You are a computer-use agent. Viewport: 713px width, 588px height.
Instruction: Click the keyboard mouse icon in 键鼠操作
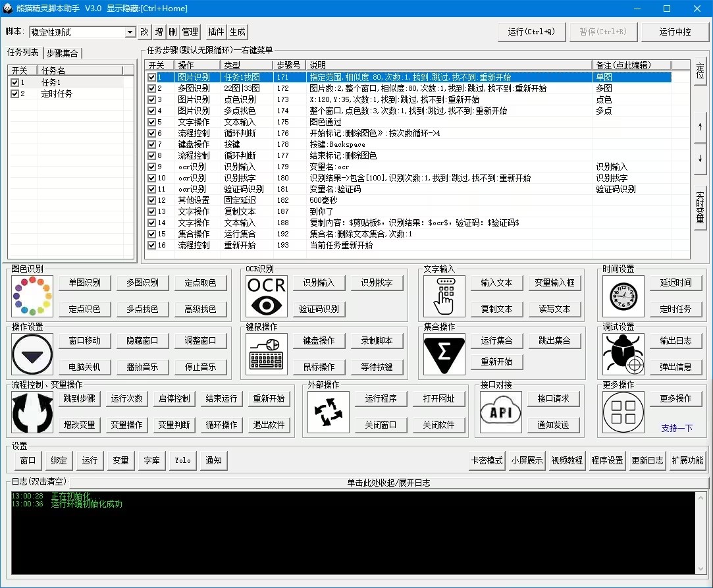(266, 354)
